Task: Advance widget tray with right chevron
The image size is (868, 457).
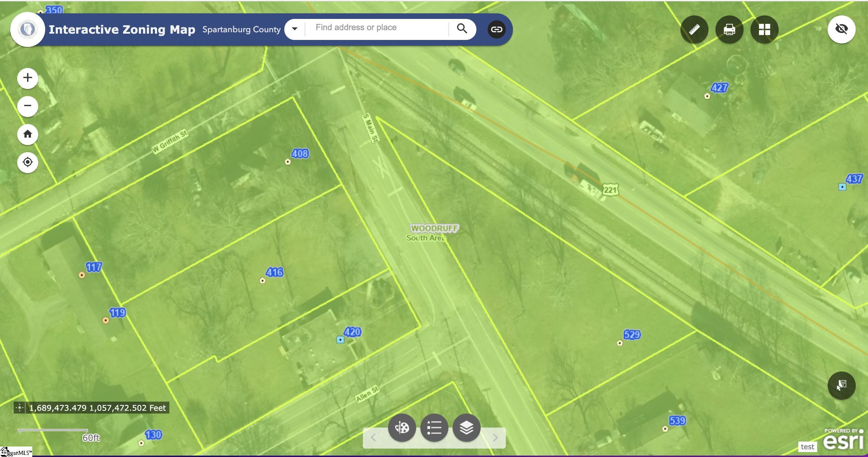Action: point(495,437)
